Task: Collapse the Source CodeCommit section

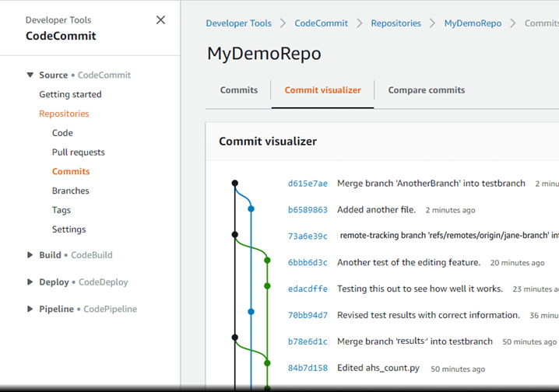Action: coord(30,75)
